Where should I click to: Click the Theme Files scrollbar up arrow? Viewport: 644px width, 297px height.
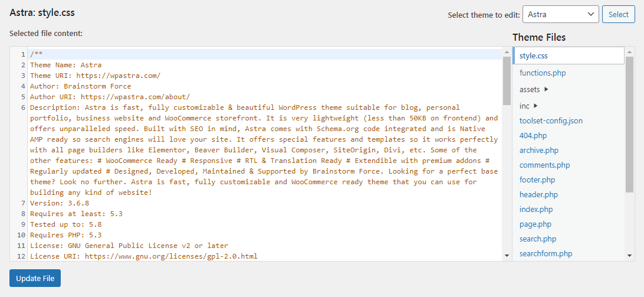630,51
